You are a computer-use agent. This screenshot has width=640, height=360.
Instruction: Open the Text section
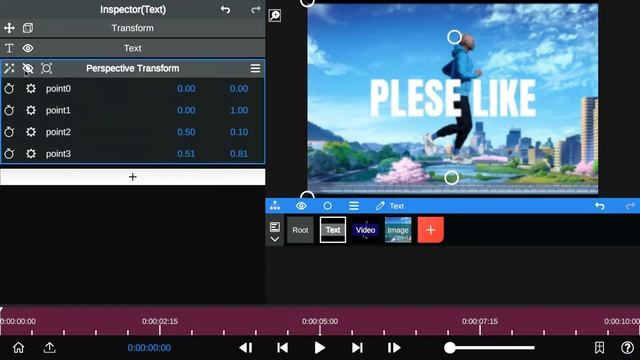(x=133, y=48)
